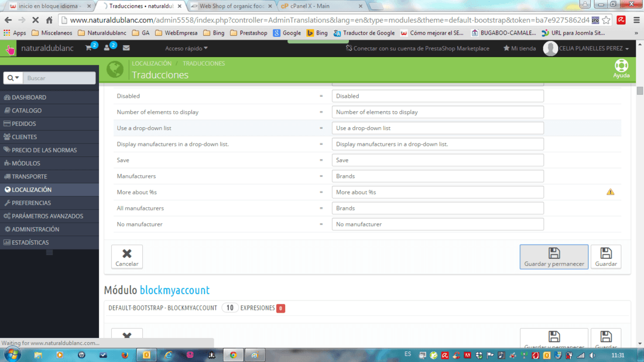Open Catalogo in the sidebar
Viewport: 644px width, 362px height.
(49, 111)
